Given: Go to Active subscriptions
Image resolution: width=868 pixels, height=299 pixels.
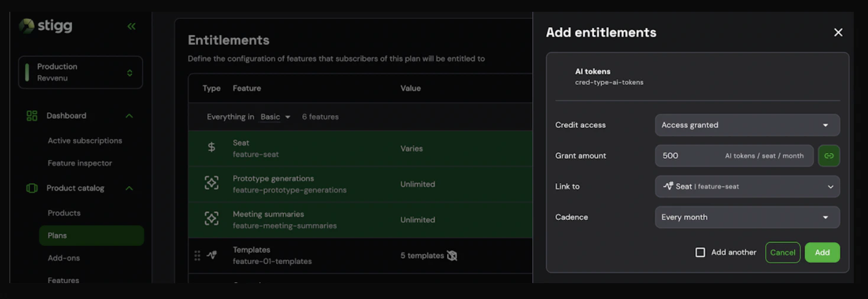Looking at the screenshot, I should click(x=85, y=141).
